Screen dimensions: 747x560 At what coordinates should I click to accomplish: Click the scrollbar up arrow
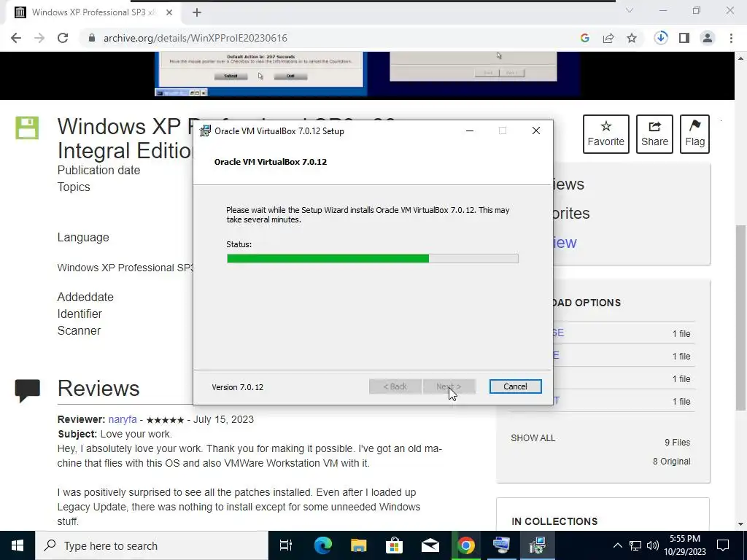point(741,58)
